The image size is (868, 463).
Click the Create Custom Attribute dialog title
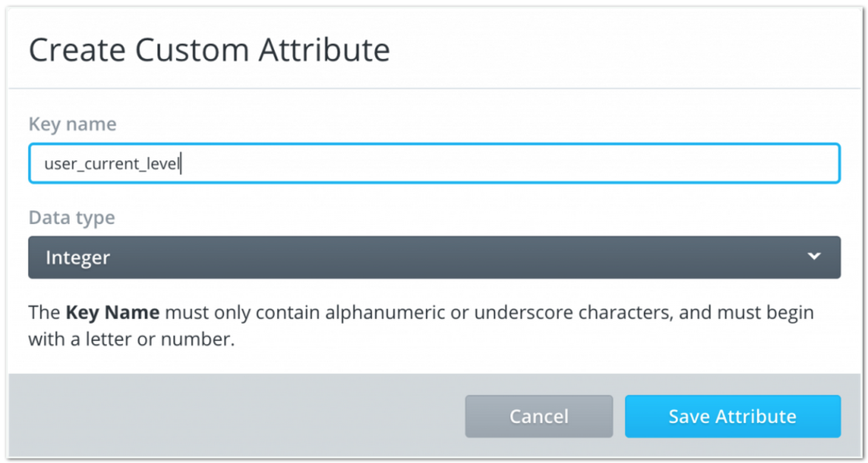pos(209,50)
